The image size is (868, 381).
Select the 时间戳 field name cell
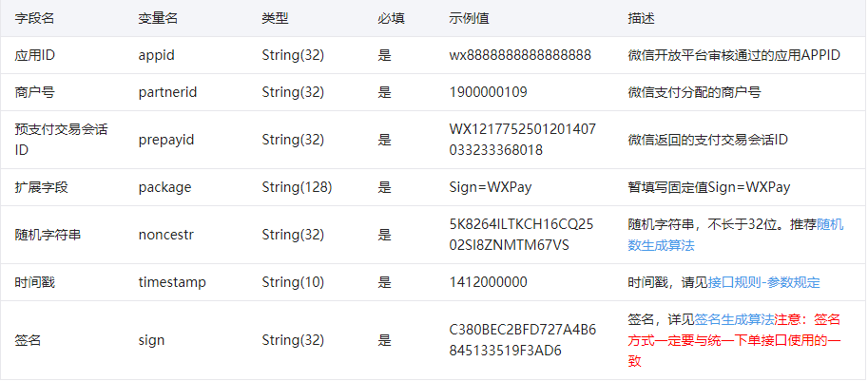(x=34, y=282)
